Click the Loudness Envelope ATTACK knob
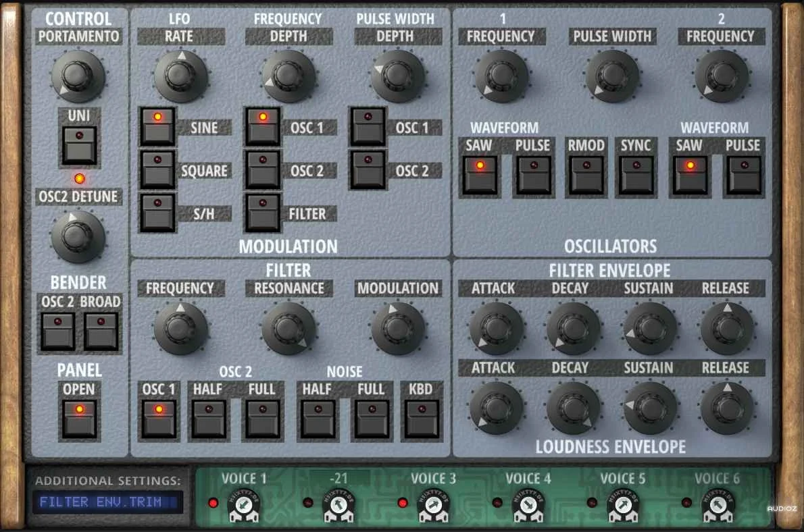Viewport: 804px width, 532px height. (x=497, y=408)
